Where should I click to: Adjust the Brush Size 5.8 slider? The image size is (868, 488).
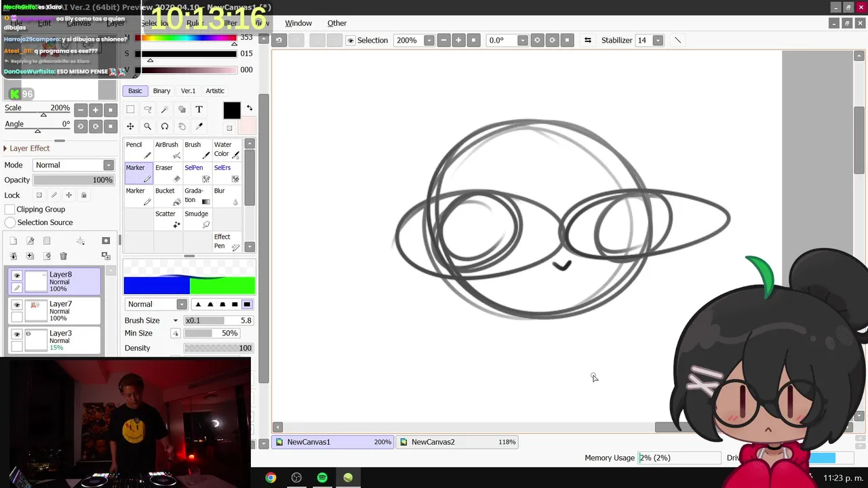218,321
